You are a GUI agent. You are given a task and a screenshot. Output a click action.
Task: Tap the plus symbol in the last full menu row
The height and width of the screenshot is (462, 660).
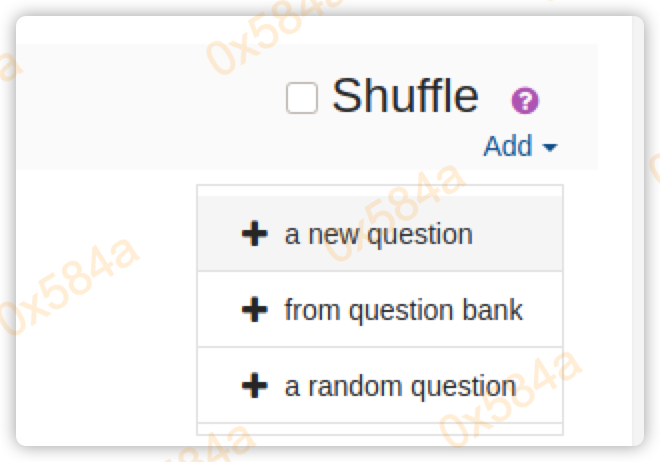pos(255,386)
